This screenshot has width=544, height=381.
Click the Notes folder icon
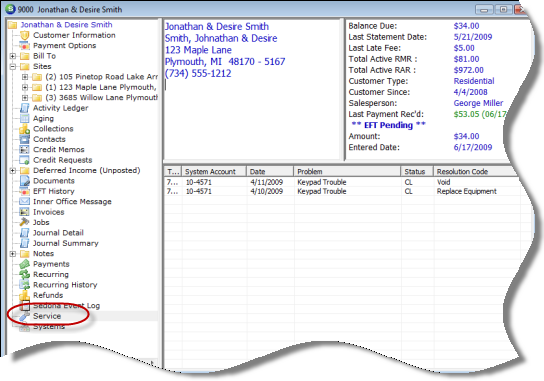pyautogui.click(x=24, y=254)
